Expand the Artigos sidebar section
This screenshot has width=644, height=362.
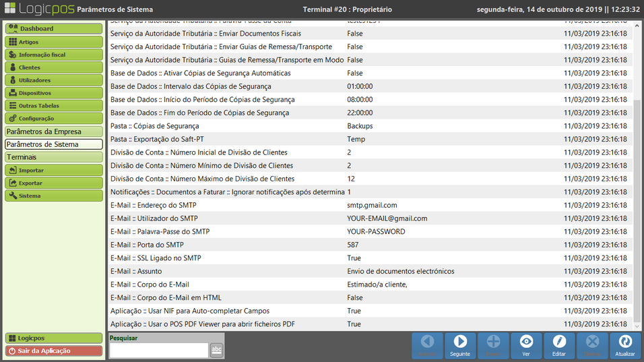pyautogui.click(x=53, y=42)
